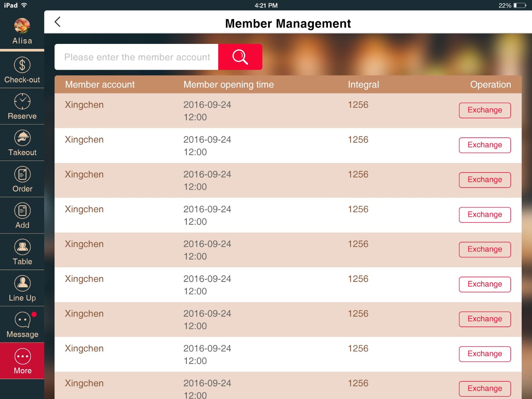Click Exchange in the first member row
532x399 pixels.
click(x=485, y=110)
